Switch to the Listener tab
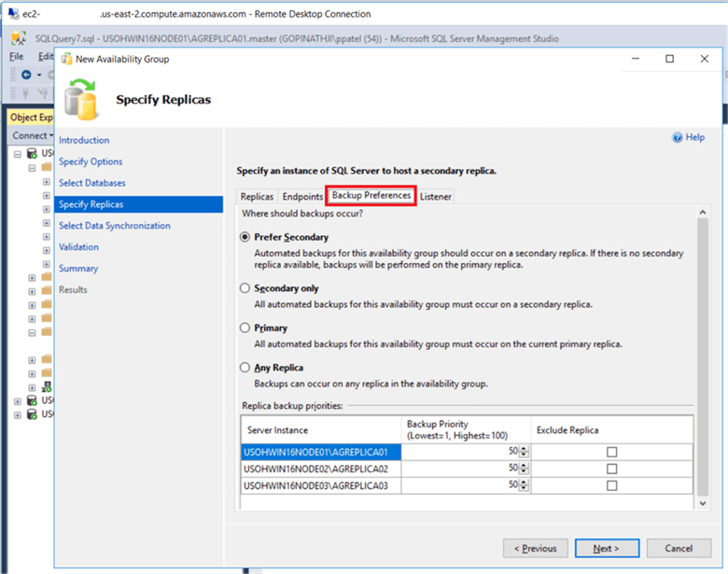 [x=436, y=197]
